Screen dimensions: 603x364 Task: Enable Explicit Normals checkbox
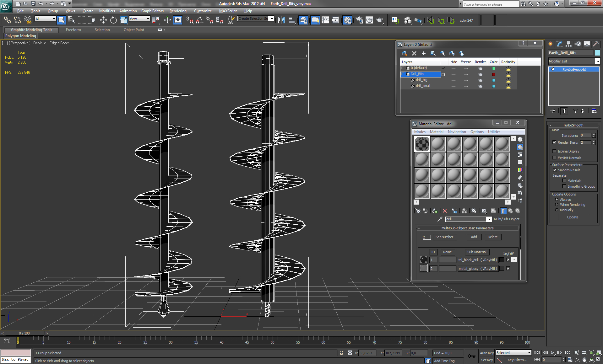point(554,158)
